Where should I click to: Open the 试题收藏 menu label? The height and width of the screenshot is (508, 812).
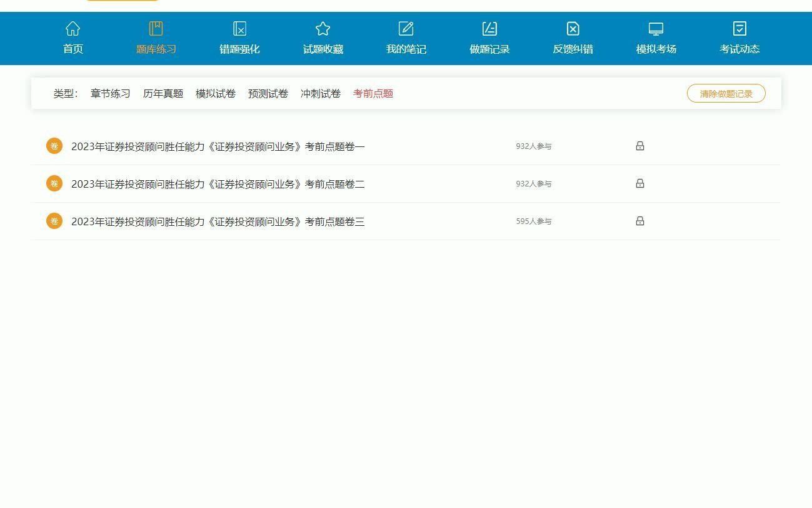pyautogui.click(x=323, y=49)
